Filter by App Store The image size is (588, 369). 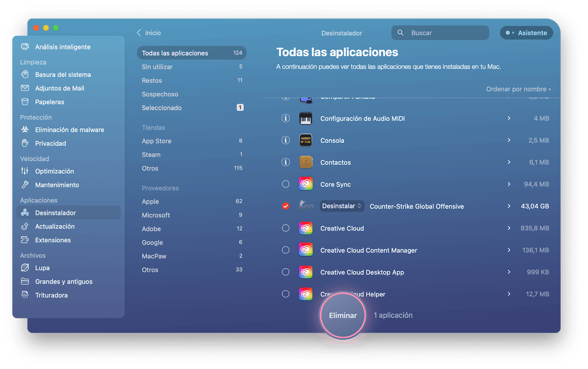coord(192,141)
